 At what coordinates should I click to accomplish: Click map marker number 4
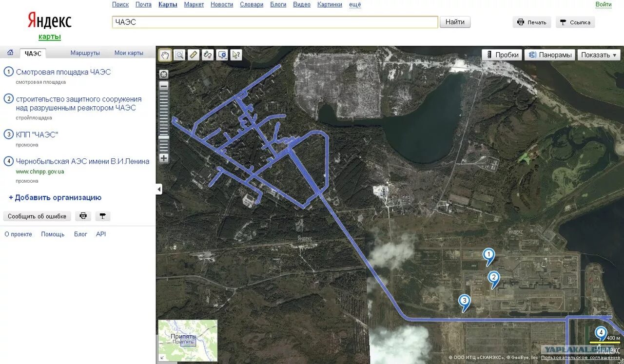coord(601,334)
